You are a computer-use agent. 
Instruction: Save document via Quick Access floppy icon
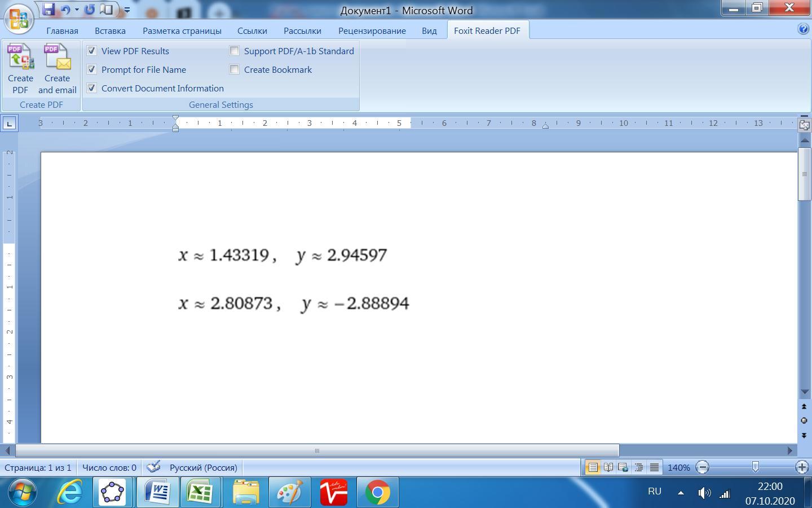click(48, 10)
